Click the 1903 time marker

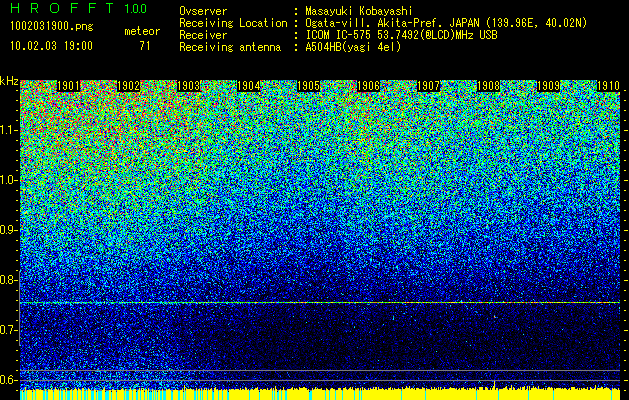[189, 86]
